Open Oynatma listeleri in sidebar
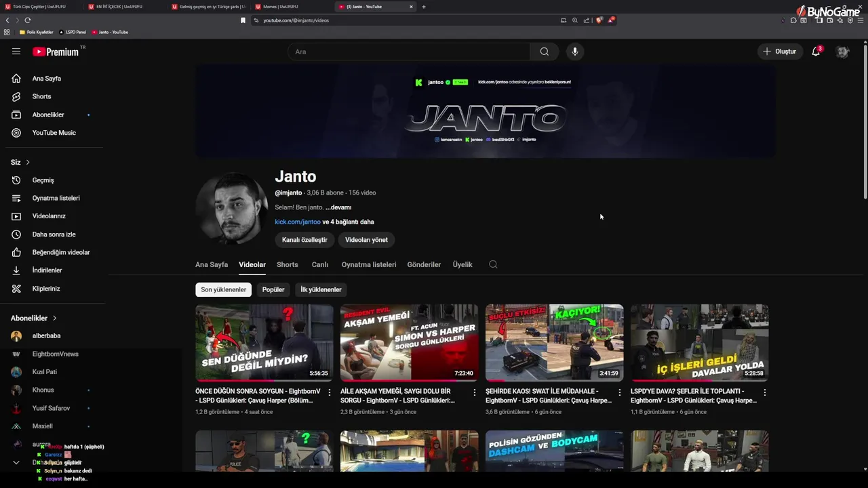Image resolution: width=868 pixels, height=488 pixels. point(56,198)
